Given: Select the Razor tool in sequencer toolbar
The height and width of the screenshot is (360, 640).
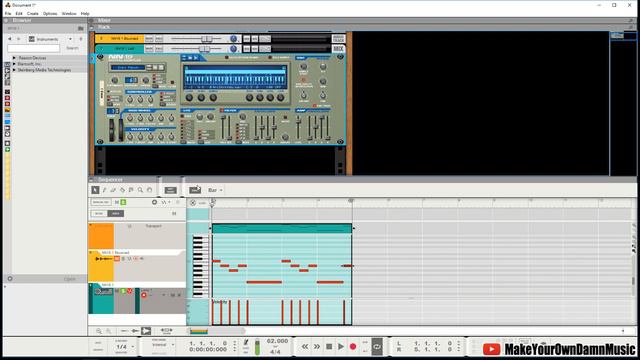Looking at the screenshot, I should point(122,190).
